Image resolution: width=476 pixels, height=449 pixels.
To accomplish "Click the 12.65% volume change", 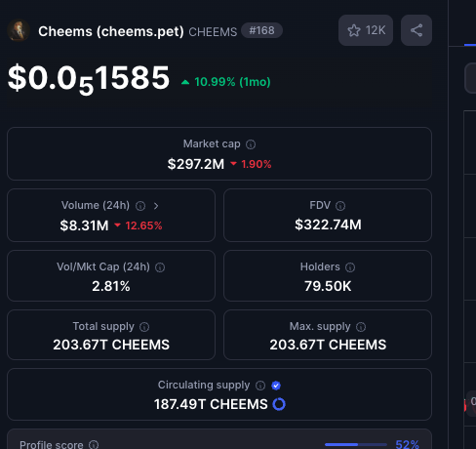I will (143, 225).
